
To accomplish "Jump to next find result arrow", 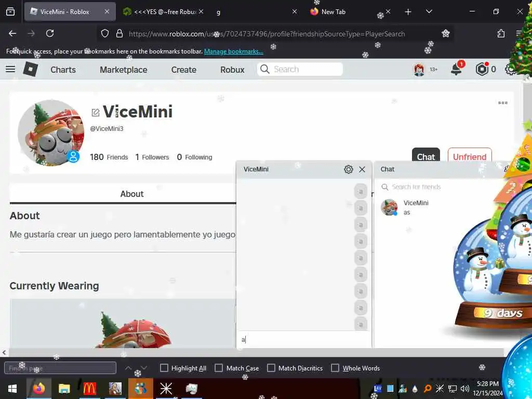I will [144, 368].
